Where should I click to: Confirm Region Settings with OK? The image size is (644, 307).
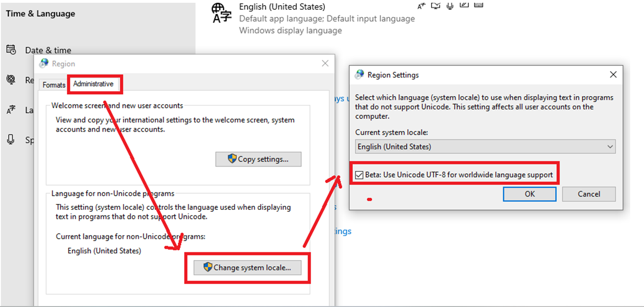tap(529, 194)
